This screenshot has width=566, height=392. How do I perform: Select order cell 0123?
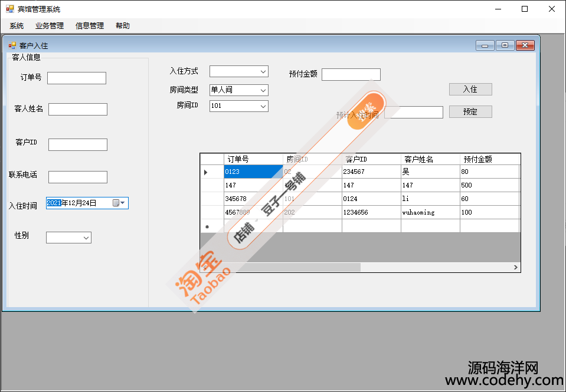pos(253,172)
